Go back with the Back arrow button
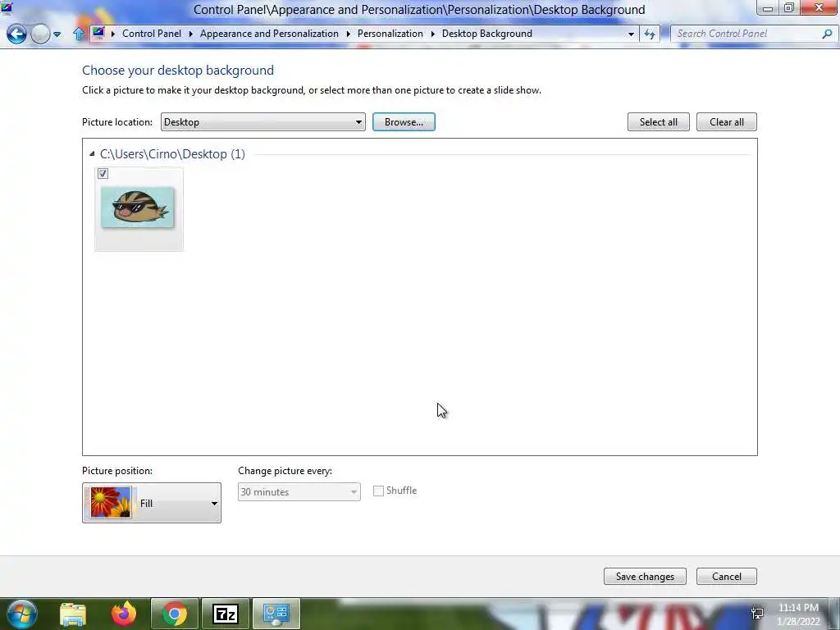The image size is (840, 630). tap(16, 34)
